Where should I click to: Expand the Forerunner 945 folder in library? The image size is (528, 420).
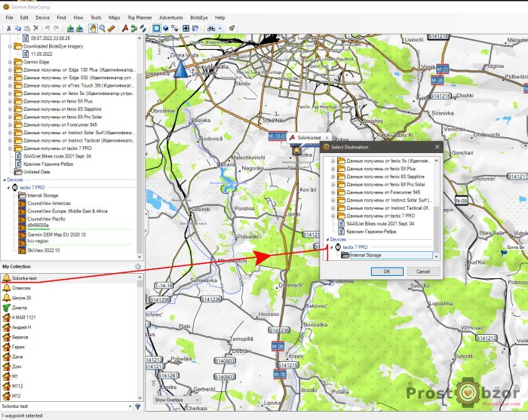(10, 125)
